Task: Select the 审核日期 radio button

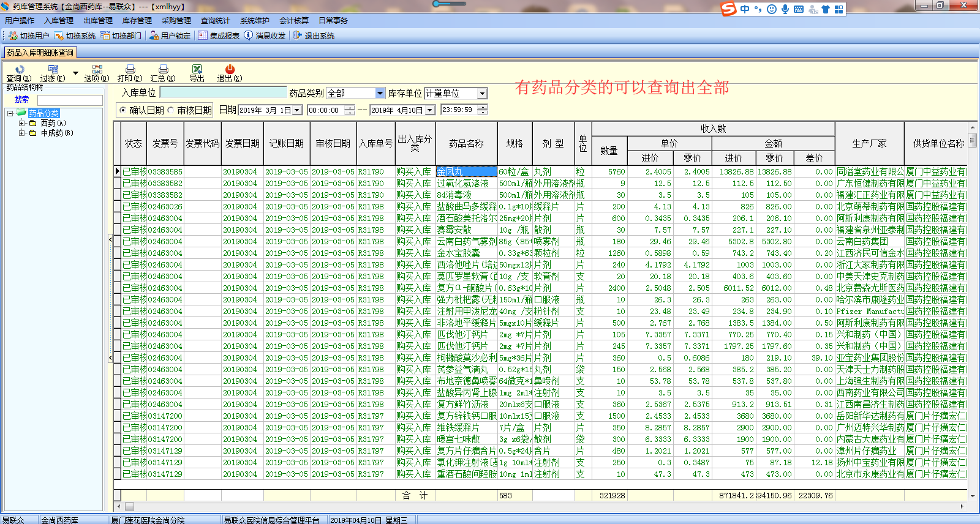Action: [x=171, y=110]
